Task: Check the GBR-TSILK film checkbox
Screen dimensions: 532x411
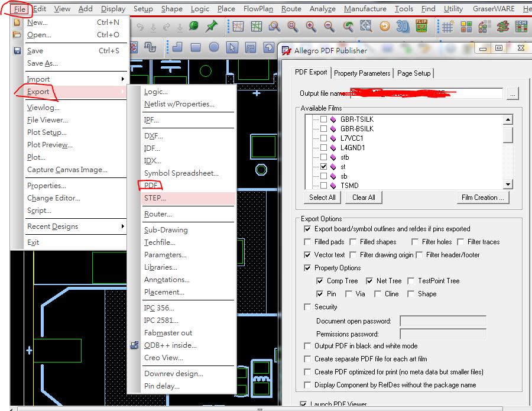Action: [323, 119]
